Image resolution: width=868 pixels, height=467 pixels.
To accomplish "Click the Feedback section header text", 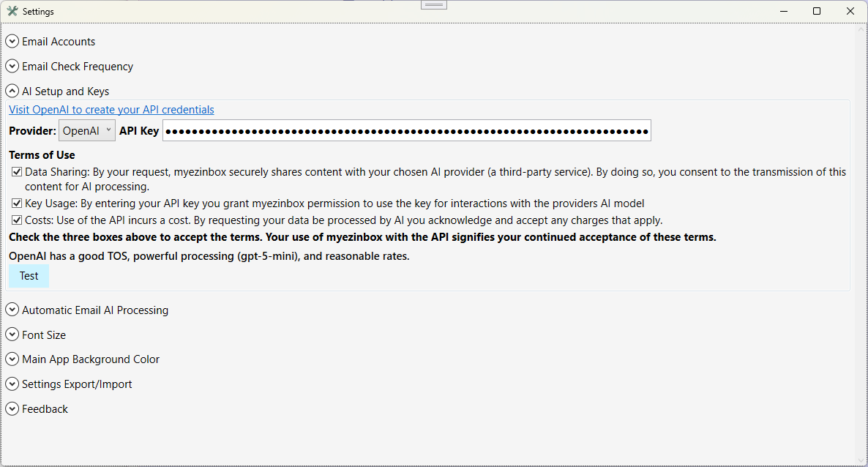I will click(45, 409).
